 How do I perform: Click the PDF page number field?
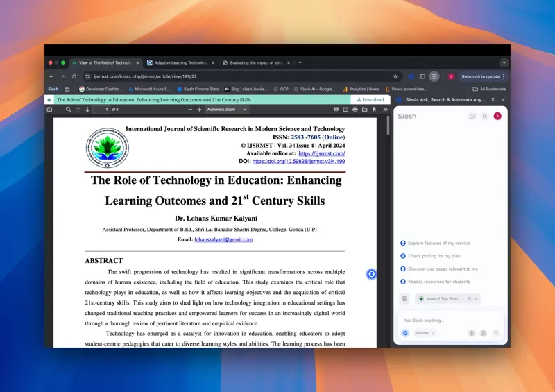pos(101,110)
